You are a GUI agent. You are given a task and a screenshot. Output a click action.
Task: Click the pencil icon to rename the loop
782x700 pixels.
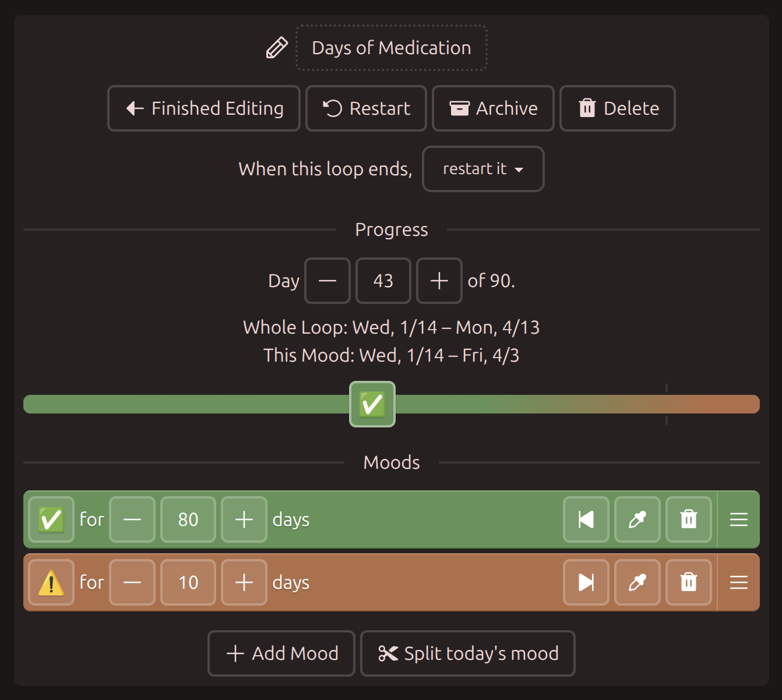(x=276, y=48)
